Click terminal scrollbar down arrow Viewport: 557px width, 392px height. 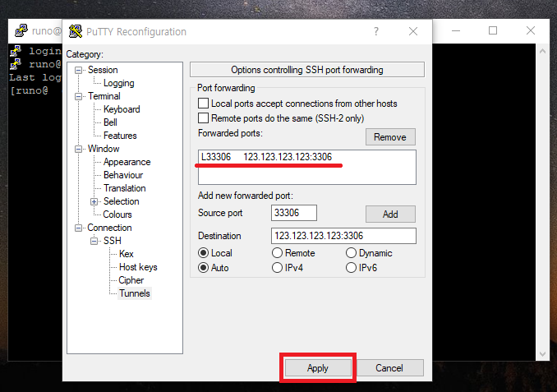click(542, 354)
